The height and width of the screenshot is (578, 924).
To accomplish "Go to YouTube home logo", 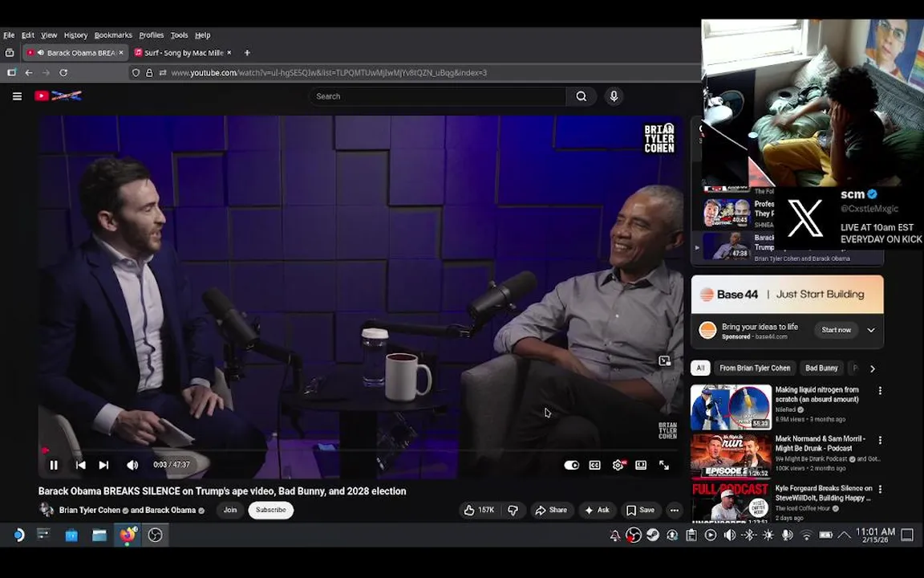I will point(58,96).
